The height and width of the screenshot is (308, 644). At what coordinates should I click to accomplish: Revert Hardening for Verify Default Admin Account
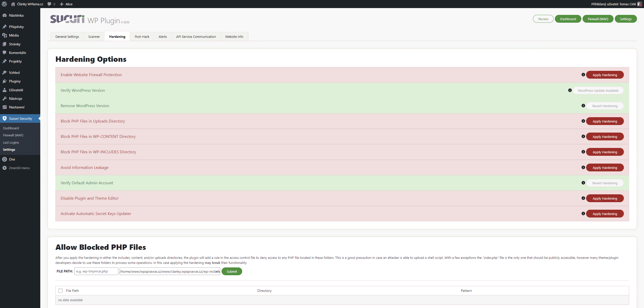(605, 183)
